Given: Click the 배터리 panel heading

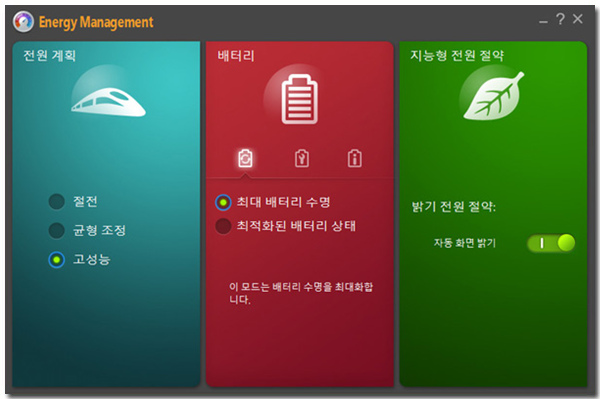Looking at the screenshot, I should click(236, 56).
